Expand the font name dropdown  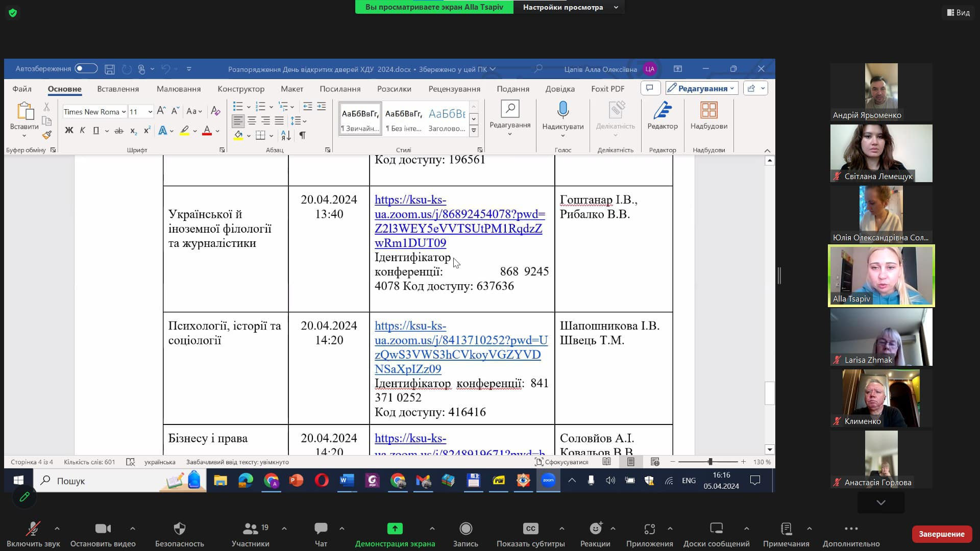(124, 112)
